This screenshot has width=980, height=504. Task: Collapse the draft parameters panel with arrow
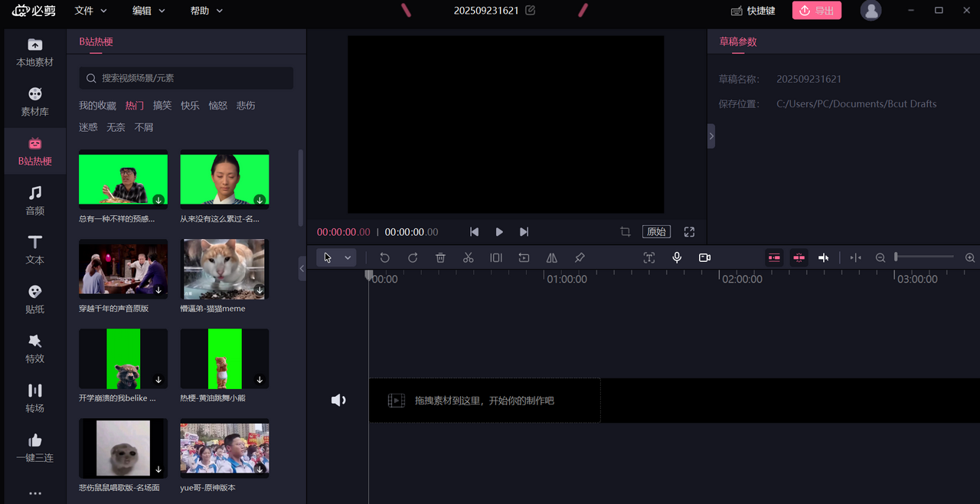coord(711,136)
